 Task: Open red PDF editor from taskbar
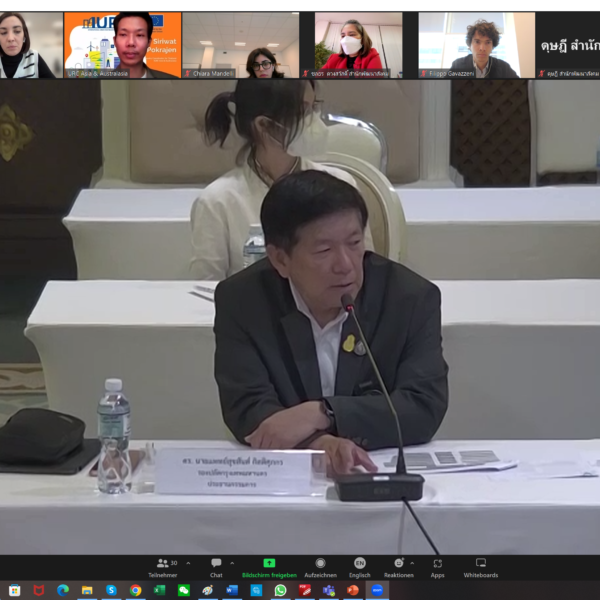[305, 590]
